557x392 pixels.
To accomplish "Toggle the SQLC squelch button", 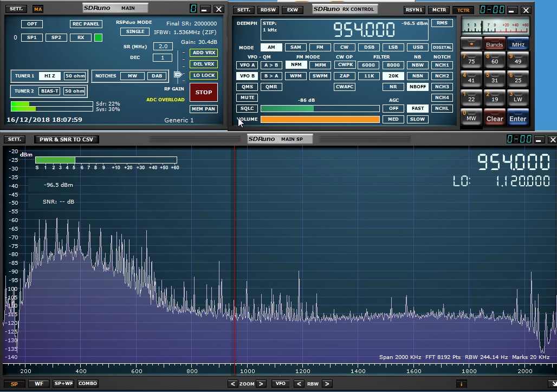I will tap(247, 108).
